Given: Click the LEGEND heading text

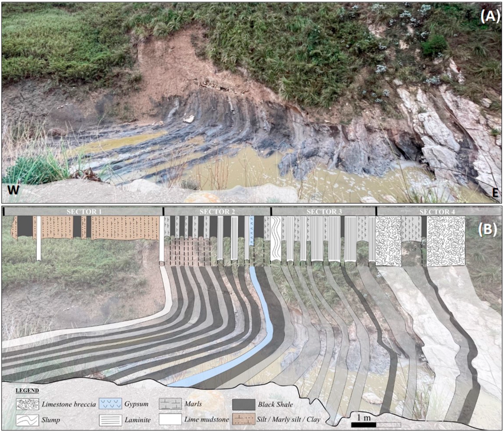Looking at the screenshot, I should pyautogui.click(x=27, y=390).
